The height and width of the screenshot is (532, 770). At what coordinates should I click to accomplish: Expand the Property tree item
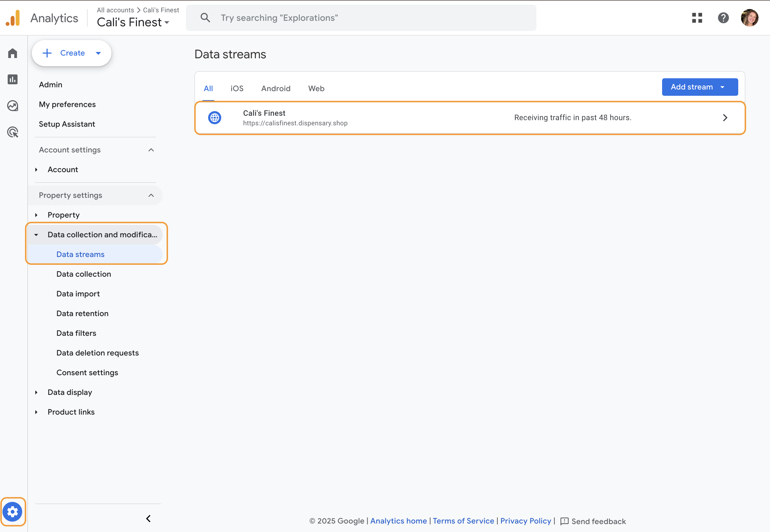[36, 215]
